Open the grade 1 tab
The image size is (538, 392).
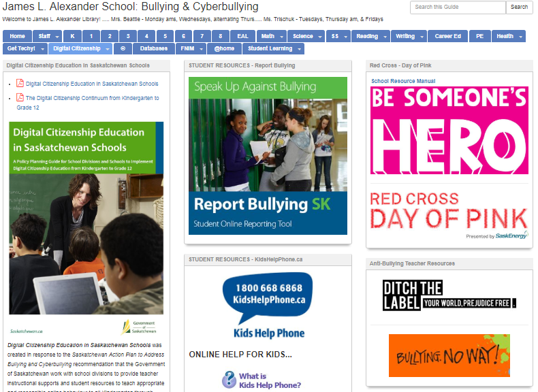coord(91,36)
